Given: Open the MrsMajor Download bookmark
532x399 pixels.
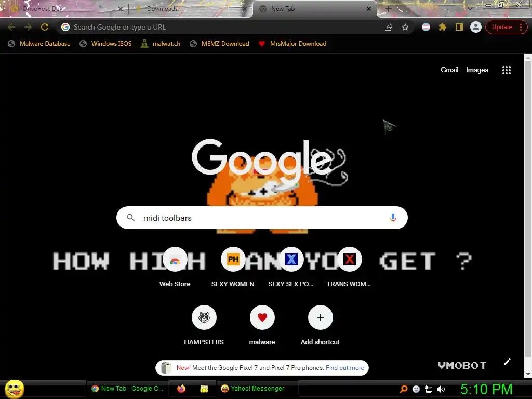Looking at the screenshot, I should point(292,44).
